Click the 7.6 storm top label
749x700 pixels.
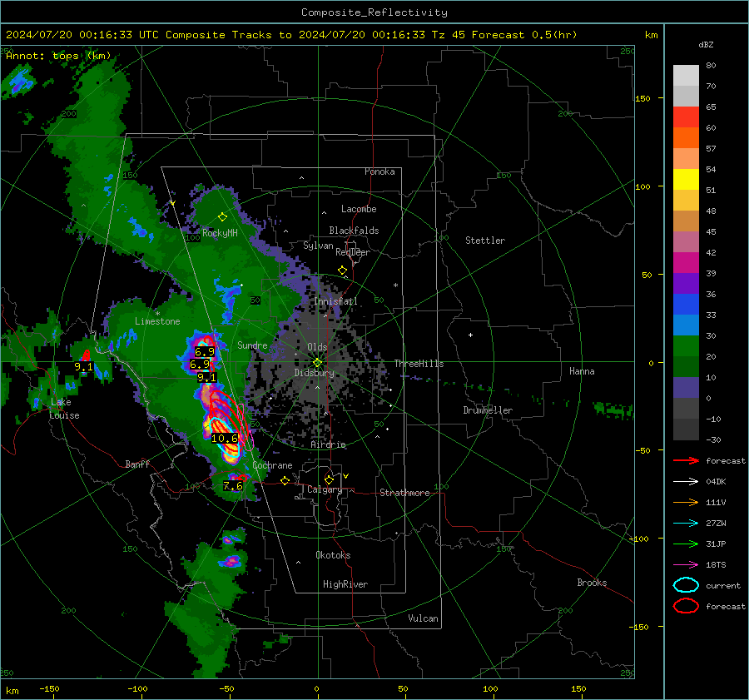[x=233, y=486]
